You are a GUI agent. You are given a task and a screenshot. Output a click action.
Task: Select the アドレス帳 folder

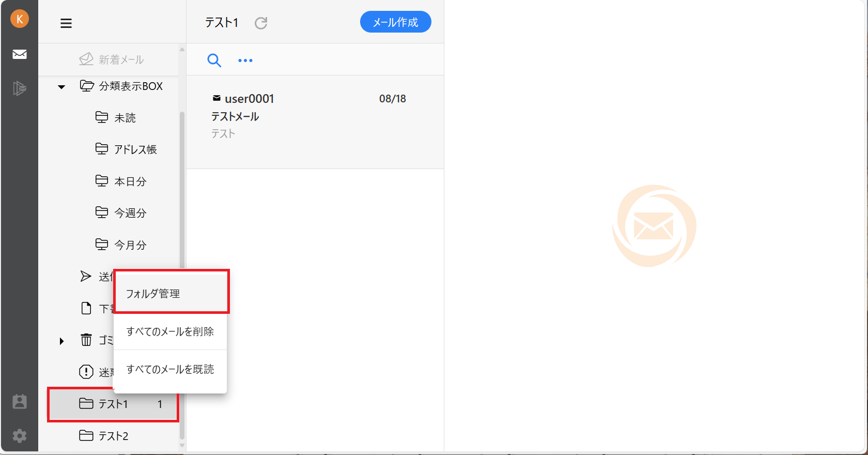coord(126,149)
